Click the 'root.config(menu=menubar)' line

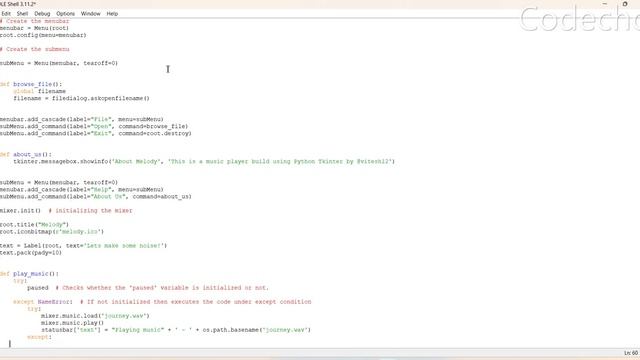point(43,35)
